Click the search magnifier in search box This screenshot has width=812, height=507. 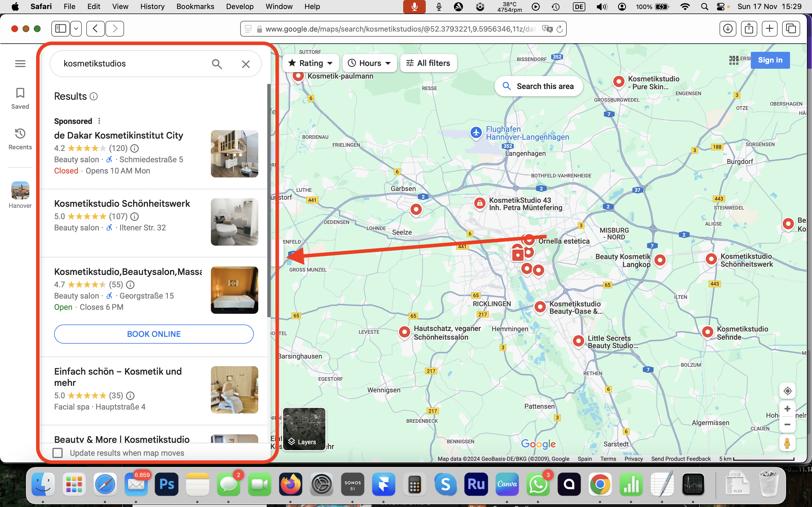point(217,64)
